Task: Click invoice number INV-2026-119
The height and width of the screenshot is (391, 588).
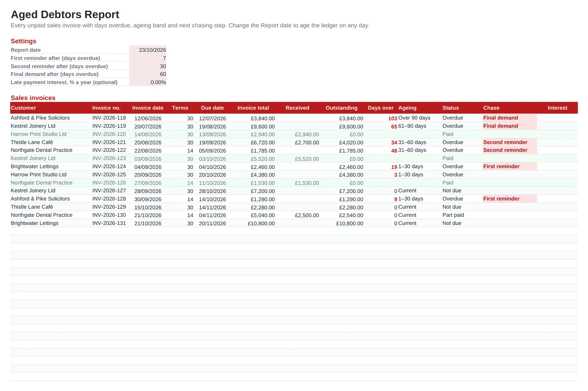Action: (x=109, y=126)
